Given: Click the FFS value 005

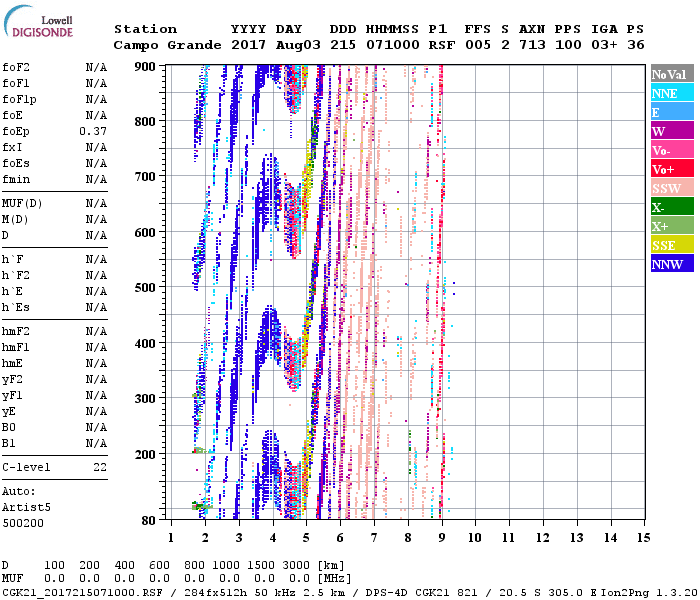Looking at the screenshot, I should coord(478,45).
